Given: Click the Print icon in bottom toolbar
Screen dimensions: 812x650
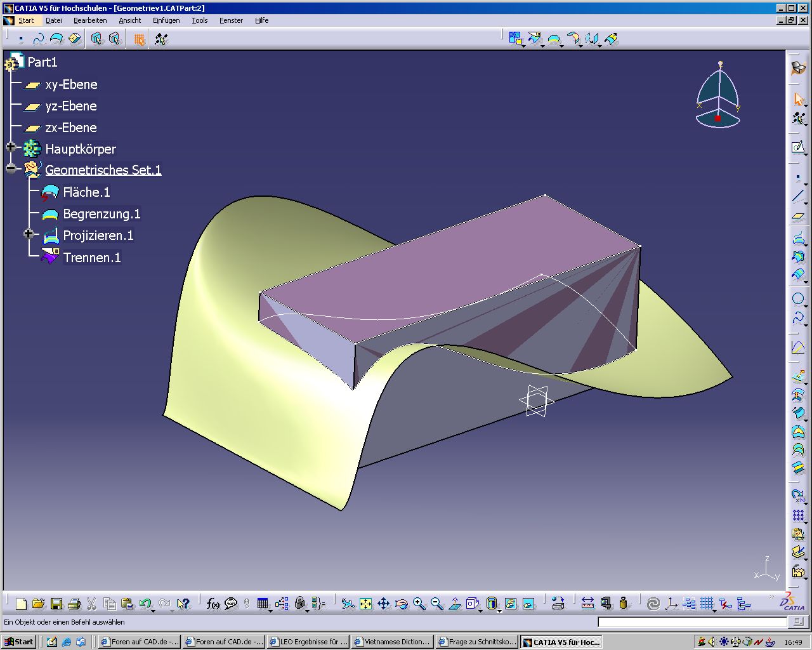Looking at the screenshot, I should [x=74, y=603].
